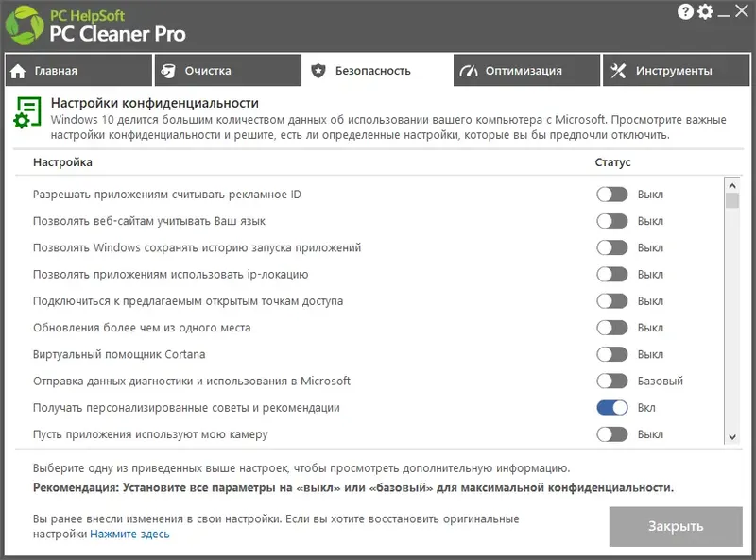Click the scrollbar down arrow

pyautogui.click(x=731, y=436)
